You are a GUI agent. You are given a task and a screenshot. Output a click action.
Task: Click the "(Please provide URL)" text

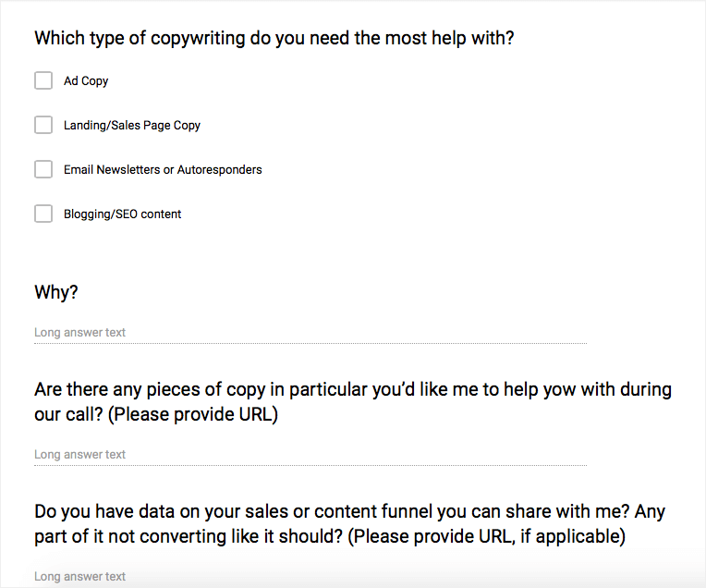(193, 414)
